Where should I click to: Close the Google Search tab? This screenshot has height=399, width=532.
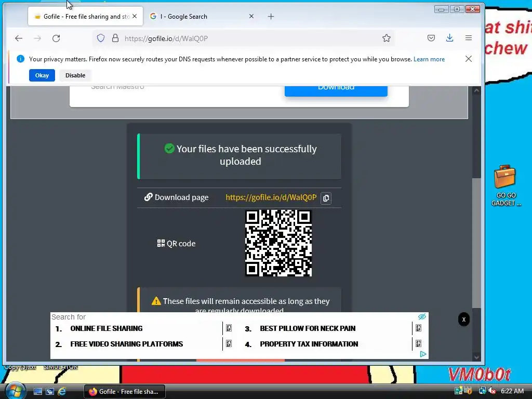(x=251, y=16)
